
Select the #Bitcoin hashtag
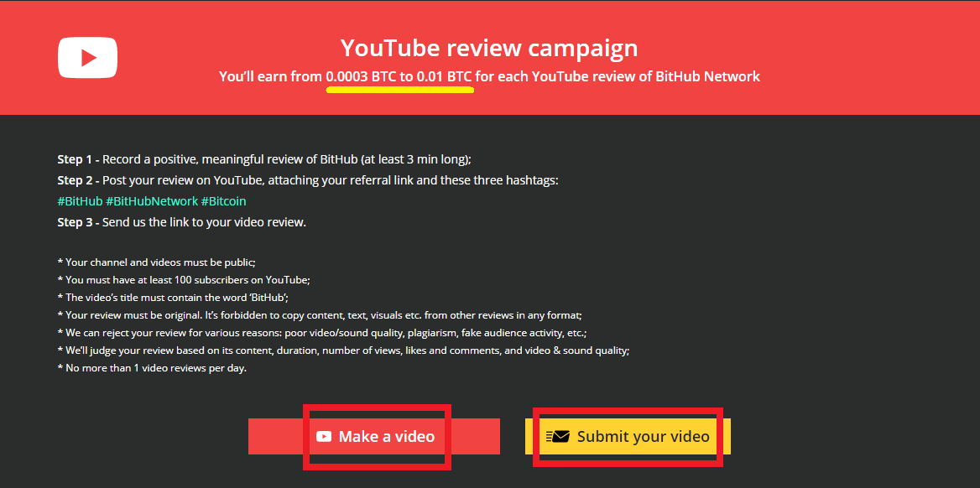click(x=224, y=202)
